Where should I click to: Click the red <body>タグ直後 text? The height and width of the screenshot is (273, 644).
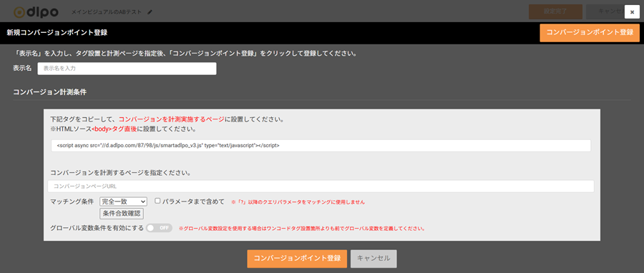[x=114, y=129]
